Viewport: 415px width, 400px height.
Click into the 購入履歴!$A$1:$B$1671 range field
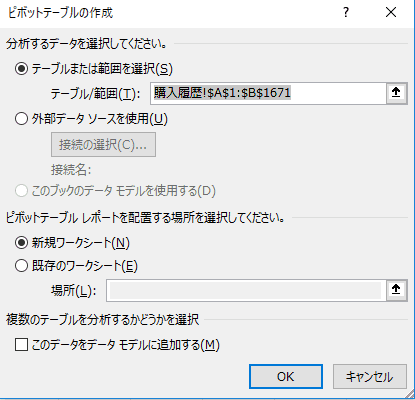[x=268, y=93]
